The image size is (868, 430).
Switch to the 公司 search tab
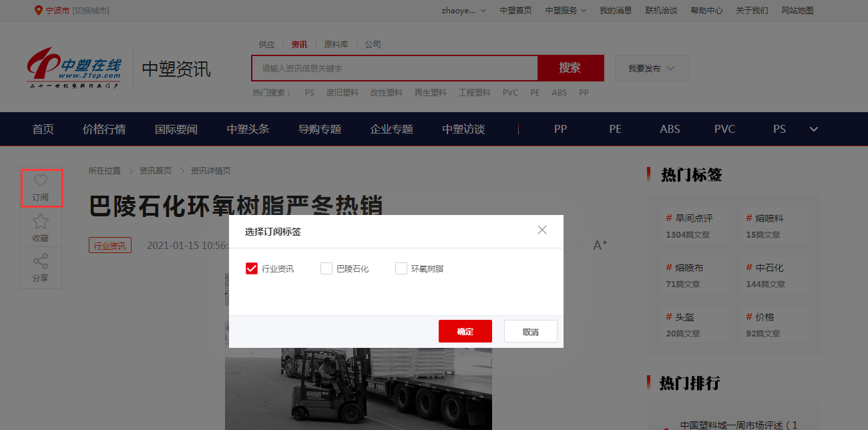pyautogui.click(x=373, y=45)
